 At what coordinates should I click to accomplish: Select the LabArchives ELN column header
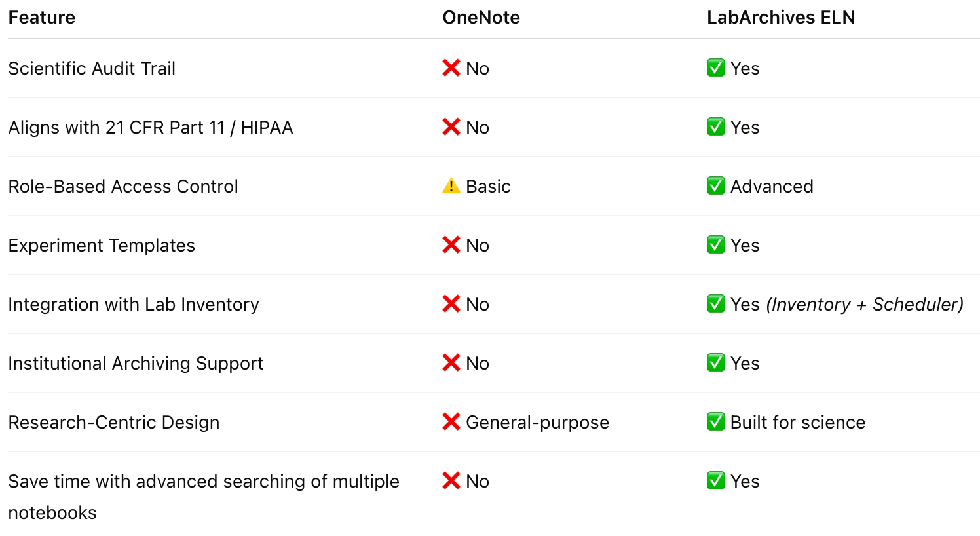coord(781,18)
